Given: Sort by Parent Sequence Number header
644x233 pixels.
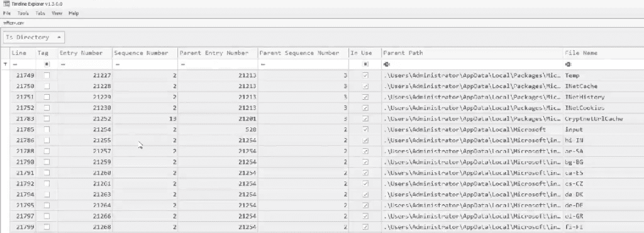Looking at the screenshot, I should point(303,53).
